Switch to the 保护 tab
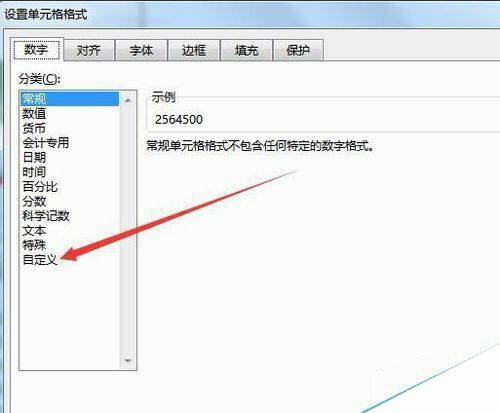The width and height of the screenshot is (500, 413). tap(298, 50)
